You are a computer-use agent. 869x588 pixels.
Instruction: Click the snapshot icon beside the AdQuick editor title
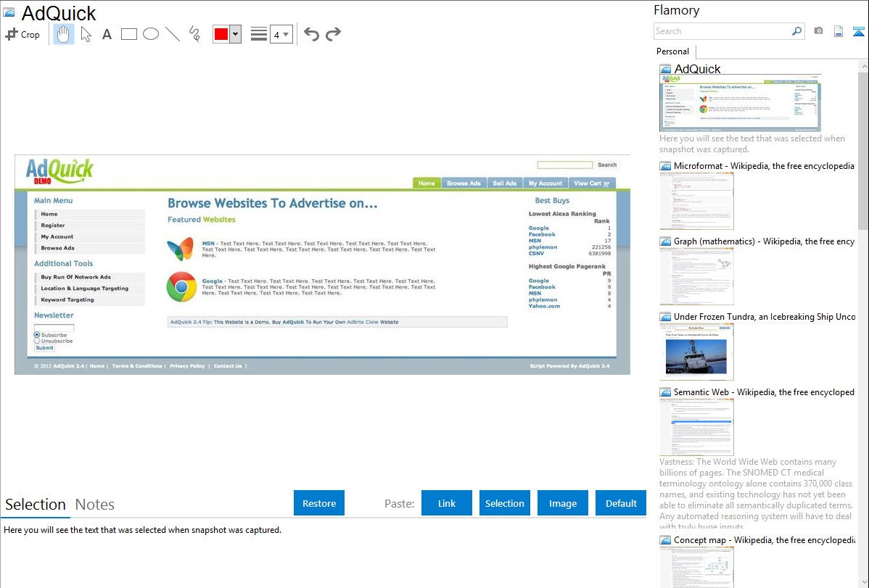coord(9,12)
